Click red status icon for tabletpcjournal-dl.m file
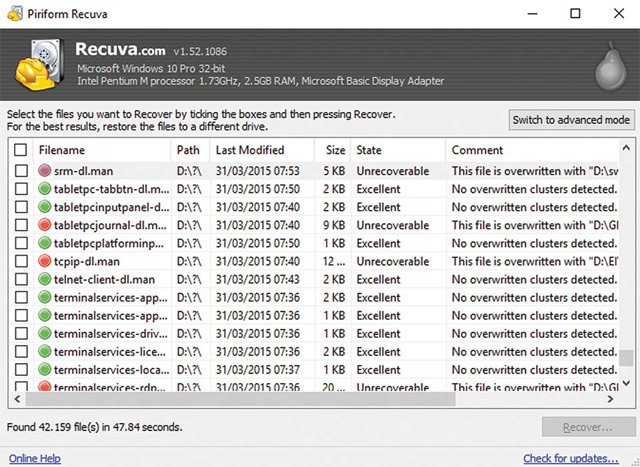 coord(45,225)
